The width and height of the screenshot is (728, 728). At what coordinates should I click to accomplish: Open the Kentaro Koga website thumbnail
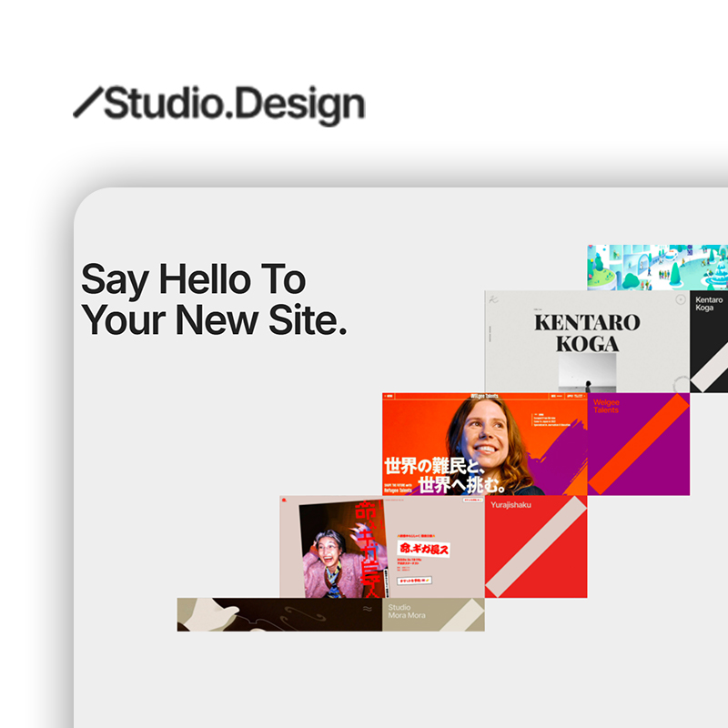coord(587,342)
